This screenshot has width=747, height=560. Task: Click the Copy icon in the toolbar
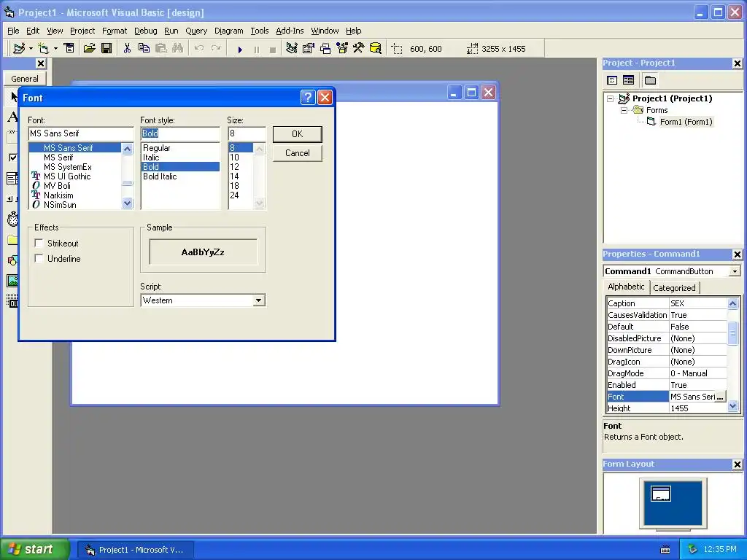pos(144,48)
